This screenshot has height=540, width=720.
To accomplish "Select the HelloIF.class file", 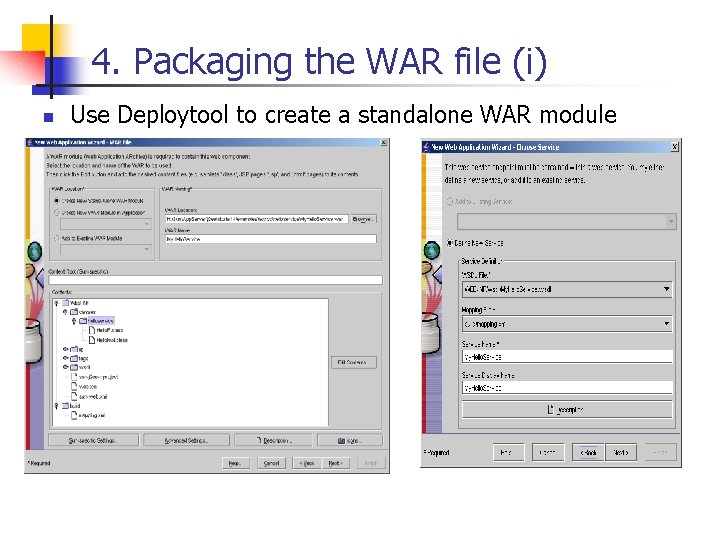I will coord(109,330).
